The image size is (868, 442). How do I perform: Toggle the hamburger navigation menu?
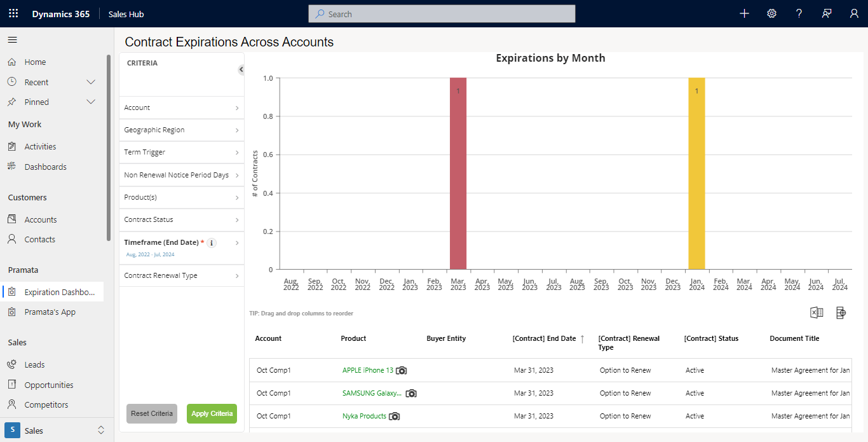pyautogui.click(x=12, y=40)
